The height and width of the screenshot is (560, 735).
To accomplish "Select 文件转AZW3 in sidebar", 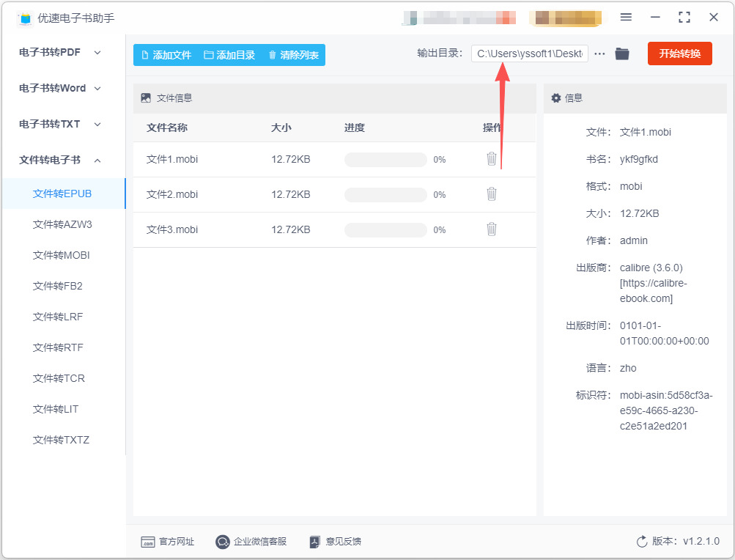I will [62, 224].
